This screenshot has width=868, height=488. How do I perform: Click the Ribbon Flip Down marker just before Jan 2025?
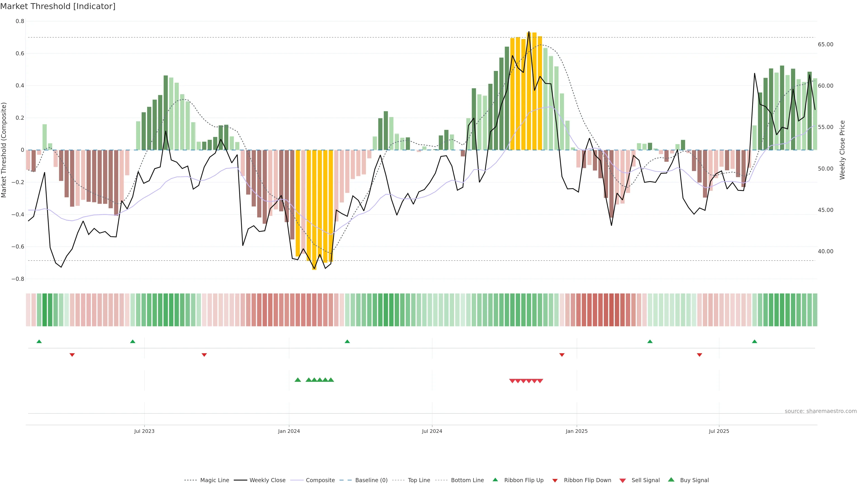tap(562, 355)
